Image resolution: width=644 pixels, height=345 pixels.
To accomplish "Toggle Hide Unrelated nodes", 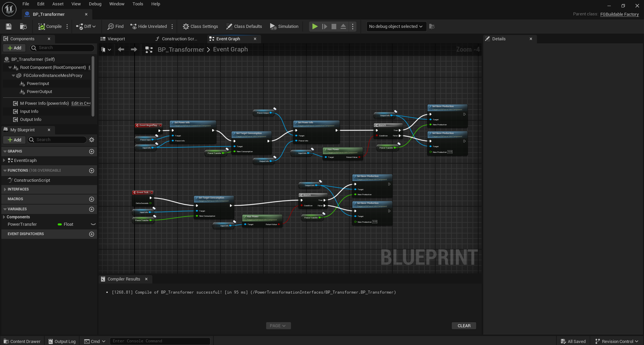I will pos(148,27).
